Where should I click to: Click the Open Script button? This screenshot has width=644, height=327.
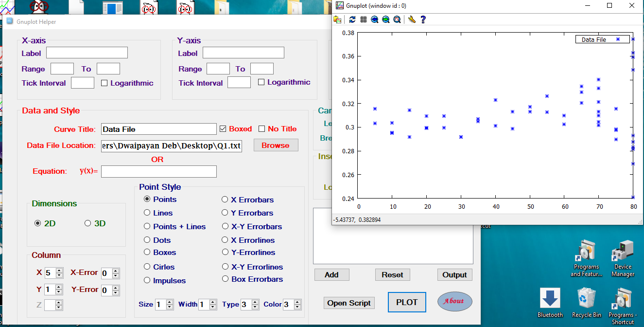click(x=349, y=303)
